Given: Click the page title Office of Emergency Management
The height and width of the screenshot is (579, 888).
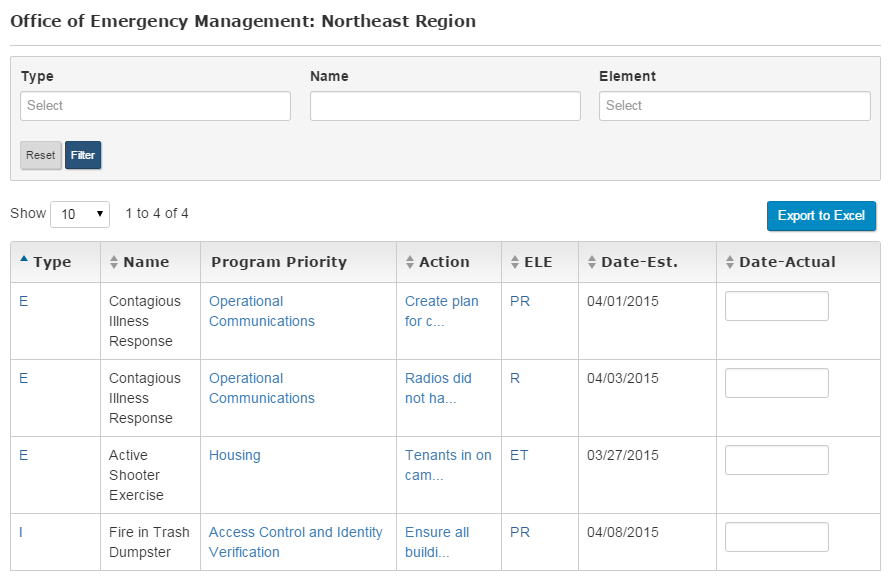Looking at the screenshot, I should [x=243, y=22].
